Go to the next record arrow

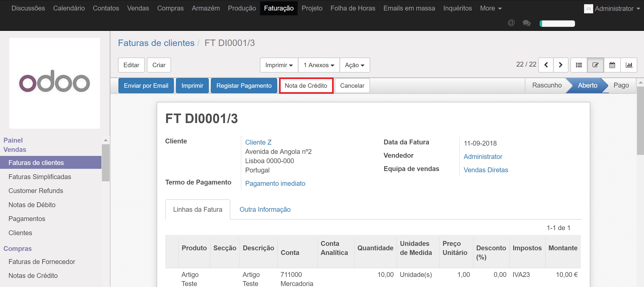tap(561, 65)
